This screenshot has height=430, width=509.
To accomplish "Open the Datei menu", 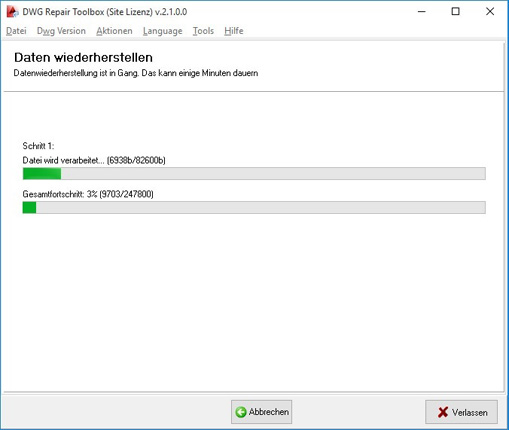I will (16, 31).
